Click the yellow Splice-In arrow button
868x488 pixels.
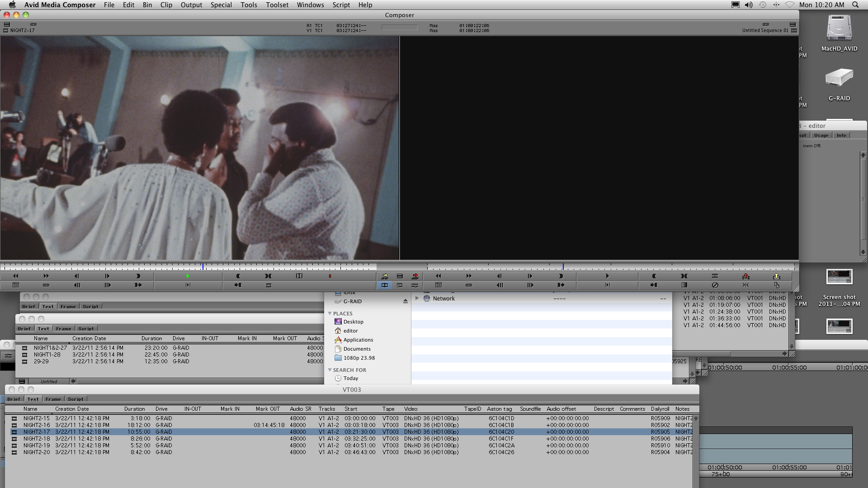click(x=384, y=276)
